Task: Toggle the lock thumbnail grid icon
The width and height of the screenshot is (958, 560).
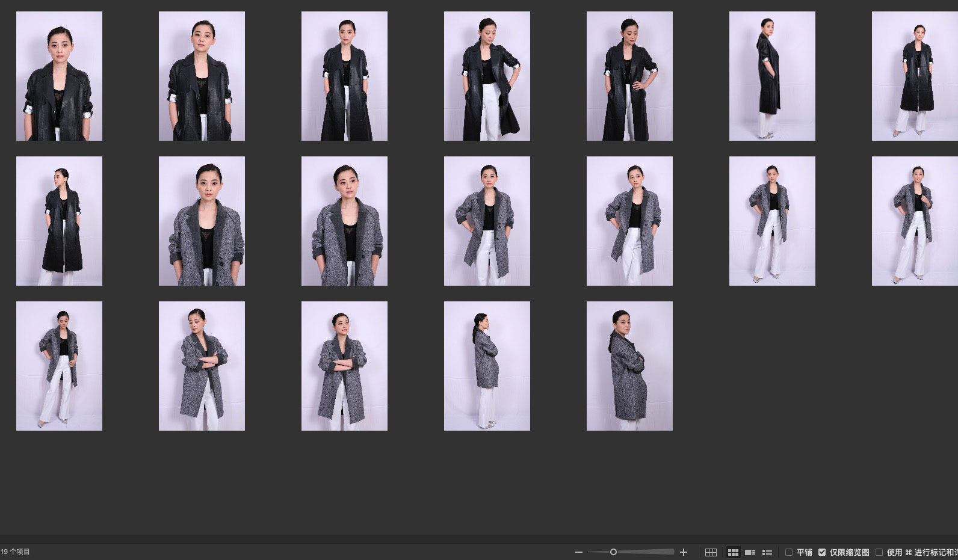Action: pyautogui.click(x=711, y=552)
